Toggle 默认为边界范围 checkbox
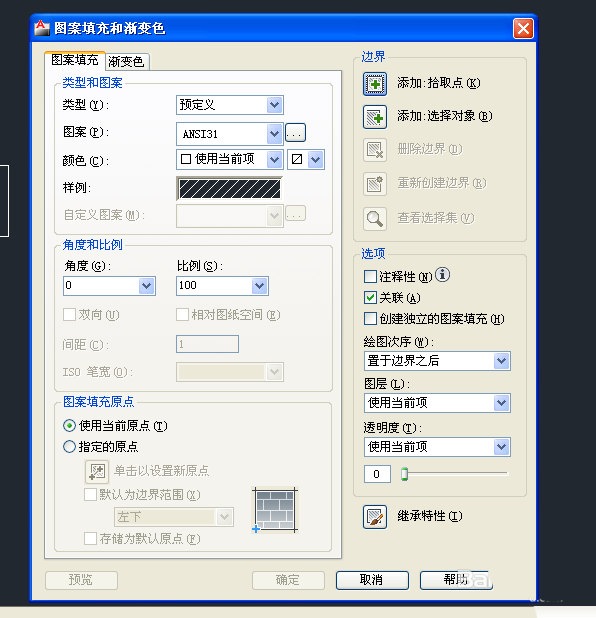This screenshot has height=618, width=596. (x=90, y=495)
